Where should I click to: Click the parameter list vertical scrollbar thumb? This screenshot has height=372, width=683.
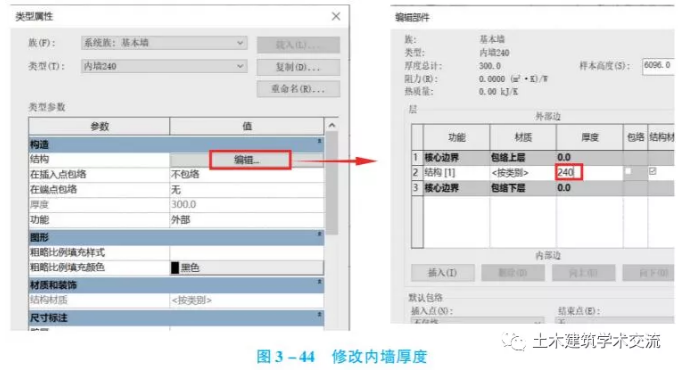(x=332, y=183)
